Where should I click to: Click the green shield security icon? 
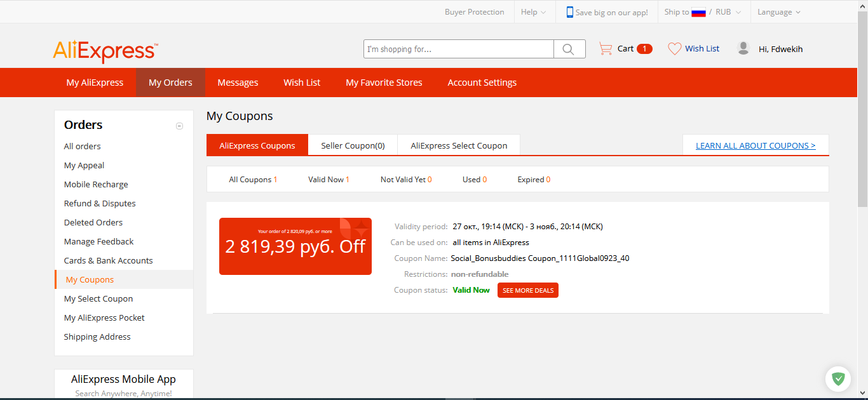click(838, 379)
